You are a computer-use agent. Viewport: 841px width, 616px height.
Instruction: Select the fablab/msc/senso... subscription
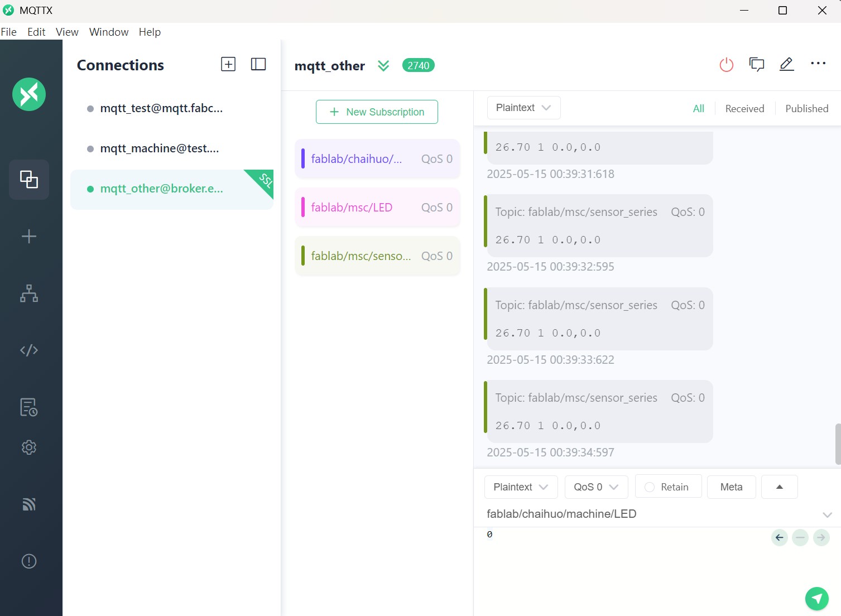pos(377,256)
